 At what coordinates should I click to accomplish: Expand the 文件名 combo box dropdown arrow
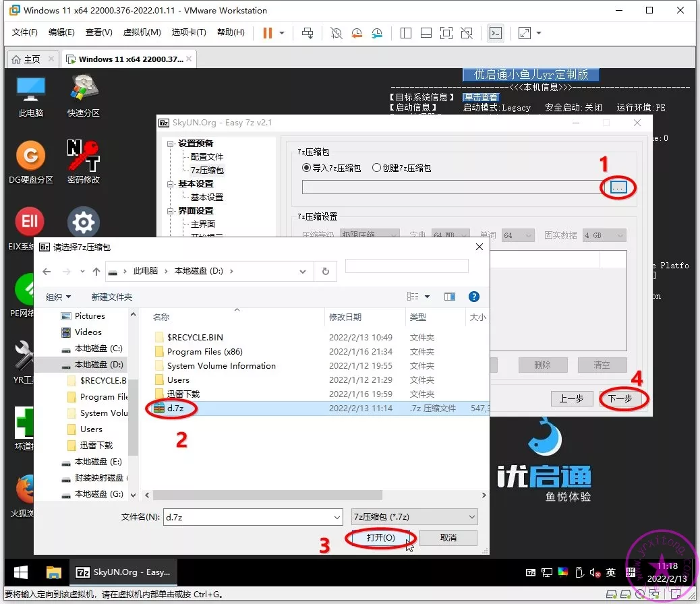(337, 517)
